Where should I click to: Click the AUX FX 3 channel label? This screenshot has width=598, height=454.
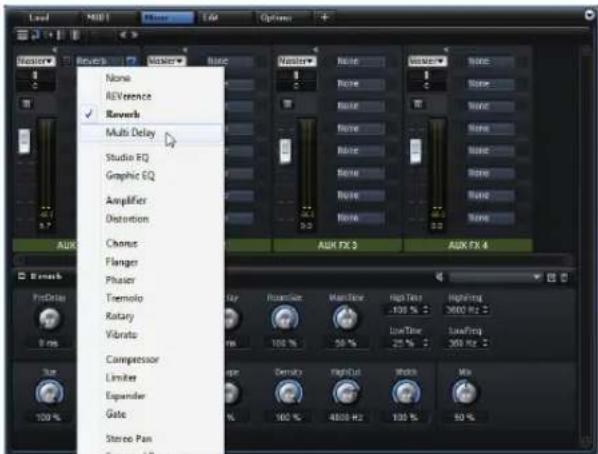click(x=338, y=245)
